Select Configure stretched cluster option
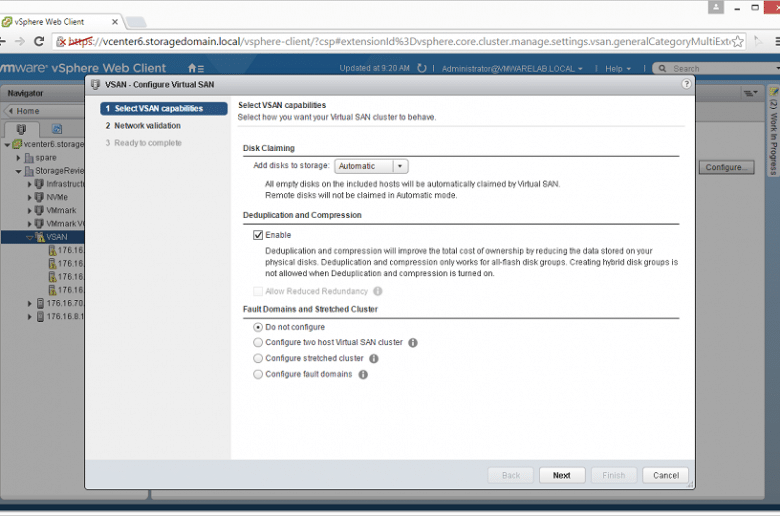This screenshot has height=516, width=780. click(x=258, y=358)
